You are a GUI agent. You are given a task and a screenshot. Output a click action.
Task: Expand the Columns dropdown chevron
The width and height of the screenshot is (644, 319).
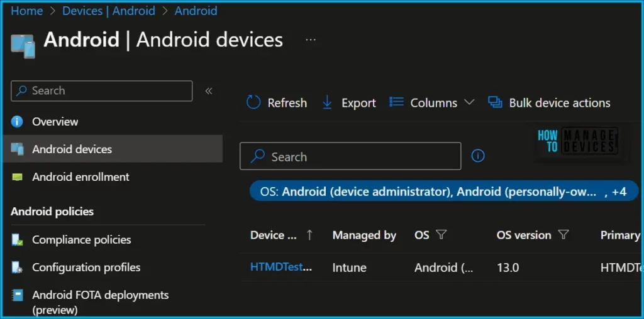coord(469,102)
